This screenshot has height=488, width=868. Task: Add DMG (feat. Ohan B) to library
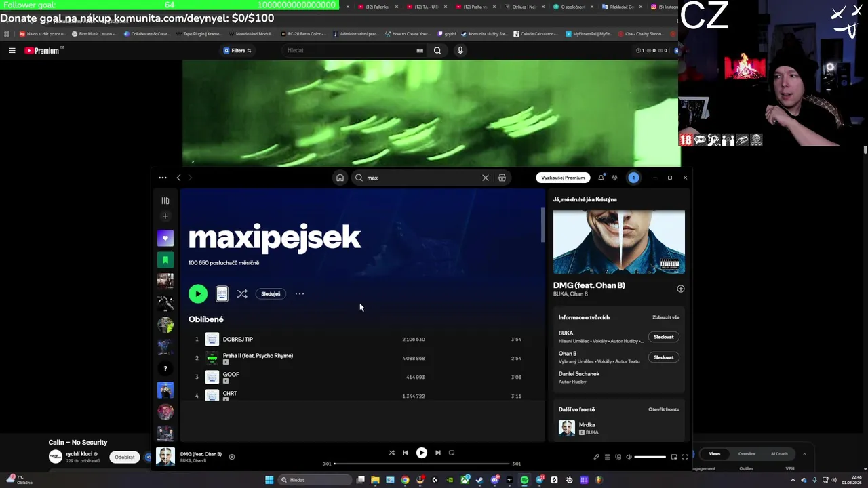(x=680, y=289)
